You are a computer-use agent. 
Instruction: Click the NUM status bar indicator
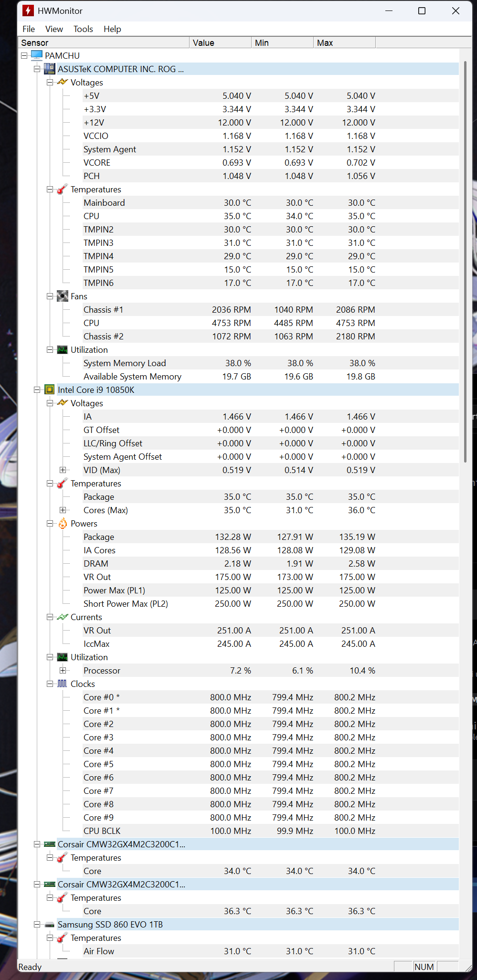pos(424,967)
